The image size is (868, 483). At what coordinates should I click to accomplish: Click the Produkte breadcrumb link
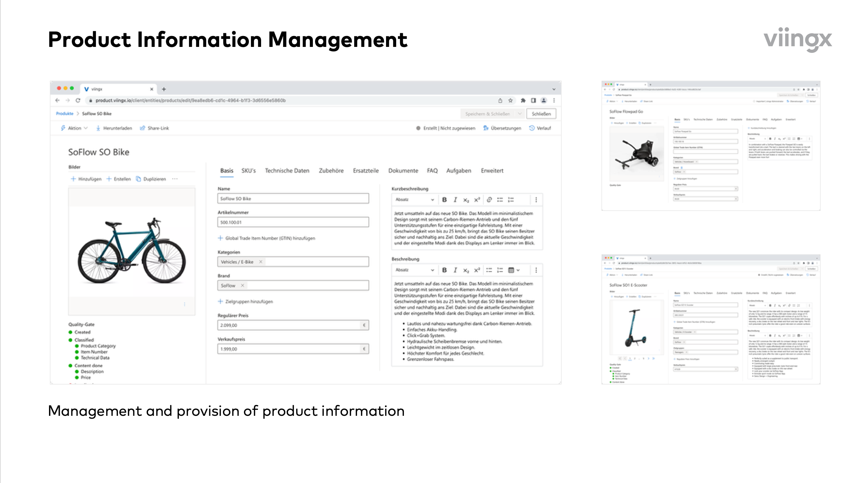pyautogui.click(x=65, y=114)
